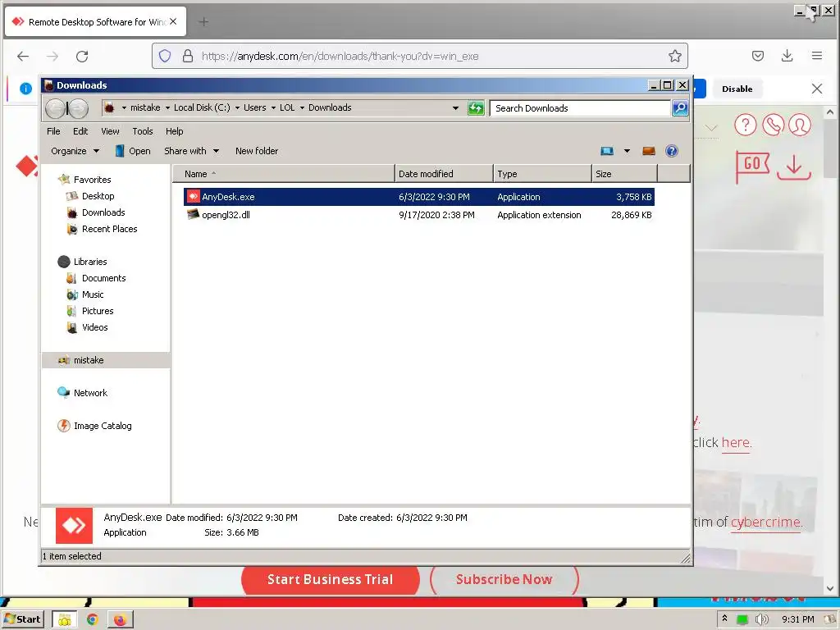Open the Help menu
Image resolution: width=840 pixels, height=630 pixels.
[174, 131]
